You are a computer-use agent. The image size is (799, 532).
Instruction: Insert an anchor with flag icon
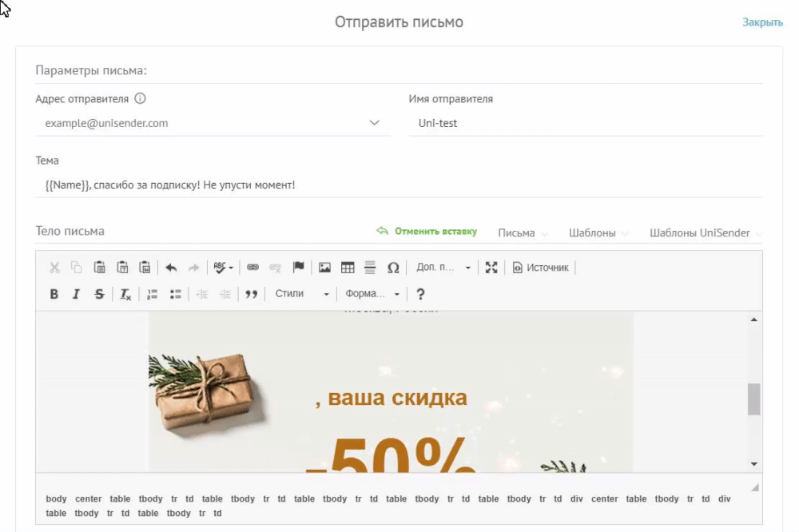pyautogui.click(x=299, y=268)
